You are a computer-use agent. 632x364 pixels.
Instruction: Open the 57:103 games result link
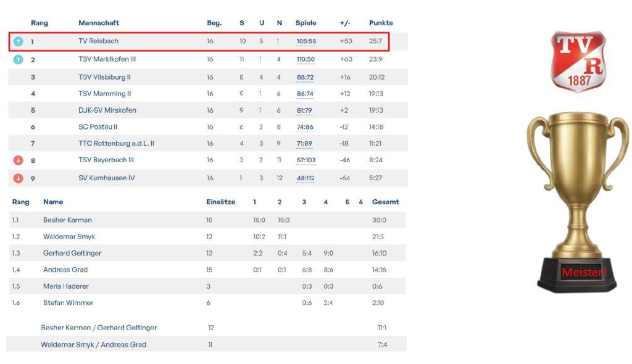tap(306, 160)
